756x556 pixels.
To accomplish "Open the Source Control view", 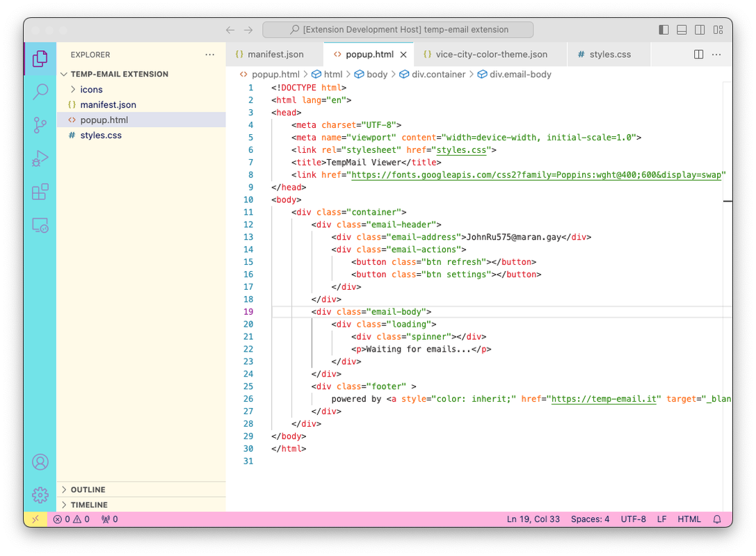I will (x=40, y=125).
